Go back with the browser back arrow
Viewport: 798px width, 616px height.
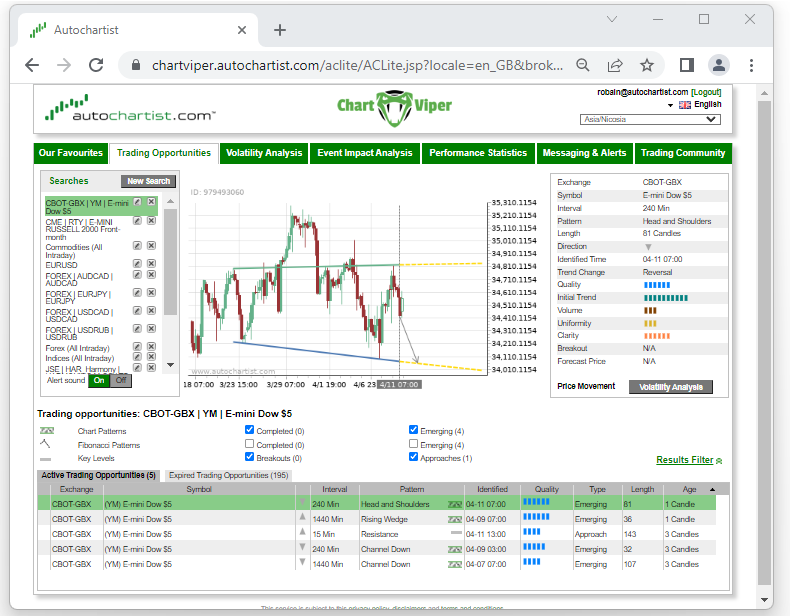click(32, 65)
